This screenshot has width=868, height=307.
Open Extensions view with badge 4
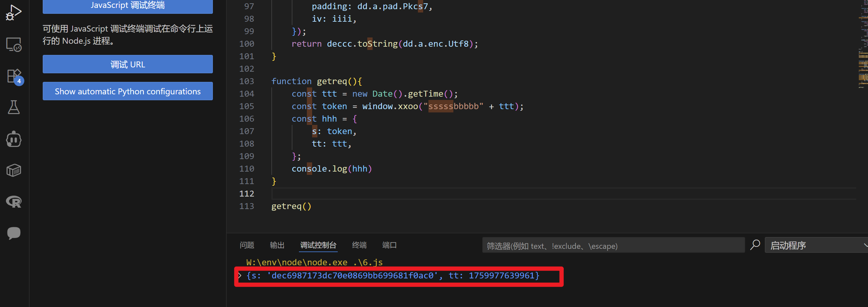(14, 77)
